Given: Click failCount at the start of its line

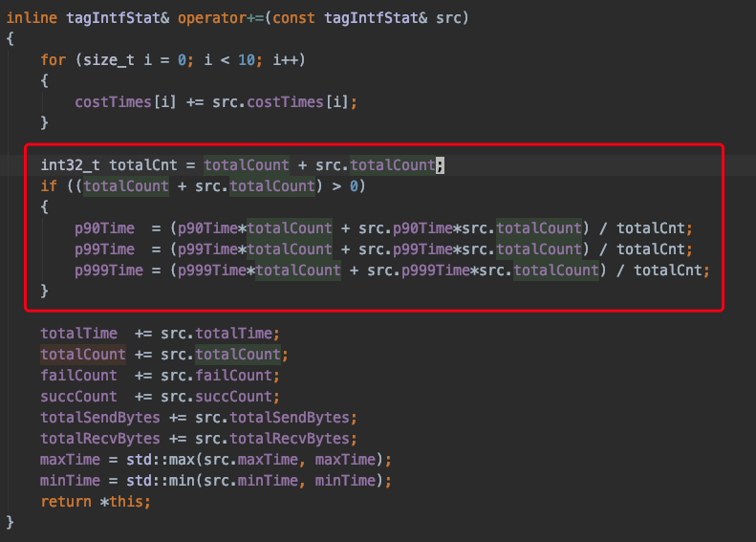Looking at the screenshot, I should [78, 375].
